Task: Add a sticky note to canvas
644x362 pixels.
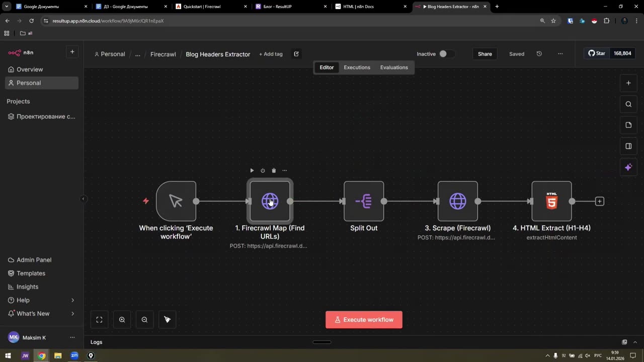Action: [628, 125]
